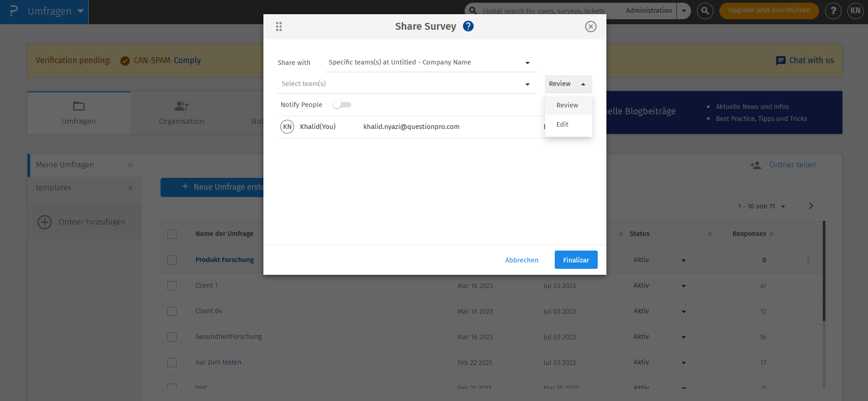Open the Select team(s) dropdown
868x401 pixels.
tap(407, 84)
